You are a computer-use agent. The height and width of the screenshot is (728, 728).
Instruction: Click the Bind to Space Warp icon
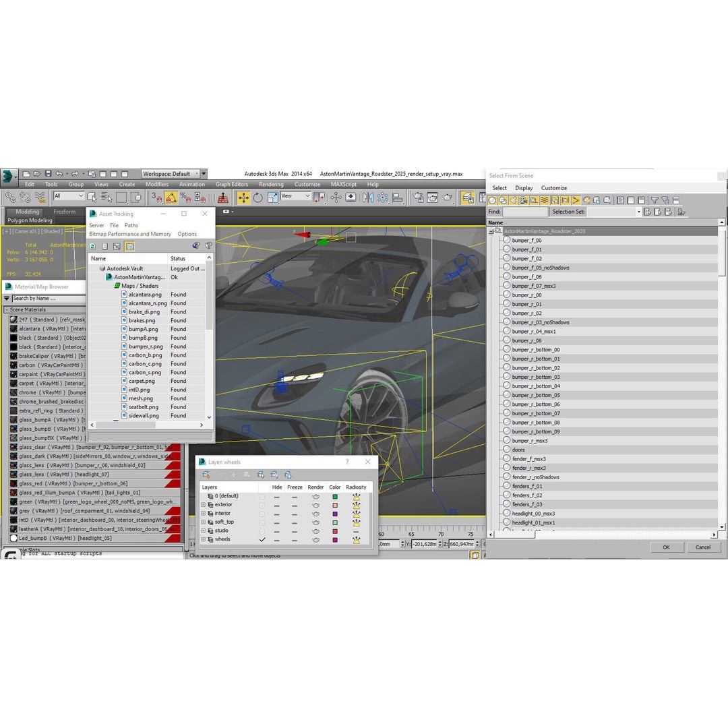[40, 198]
